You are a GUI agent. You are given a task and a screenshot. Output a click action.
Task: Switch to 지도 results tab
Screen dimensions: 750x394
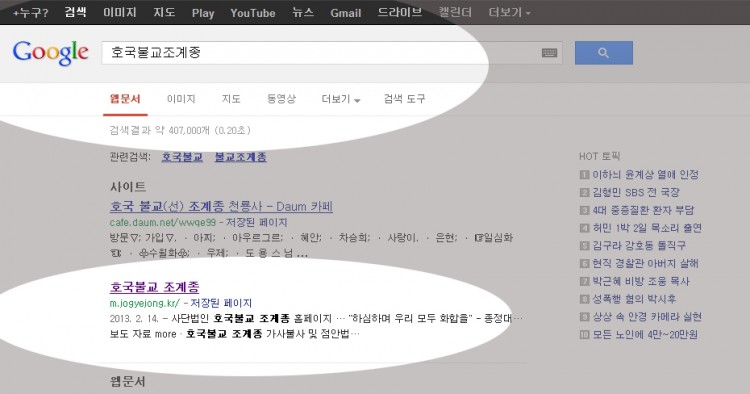(x=231, y=99)
